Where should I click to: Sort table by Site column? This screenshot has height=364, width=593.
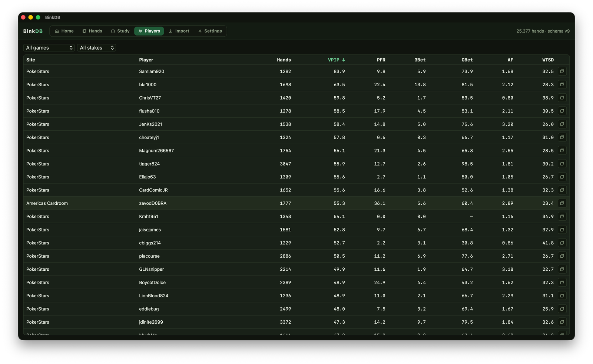[x=31, y=60]
